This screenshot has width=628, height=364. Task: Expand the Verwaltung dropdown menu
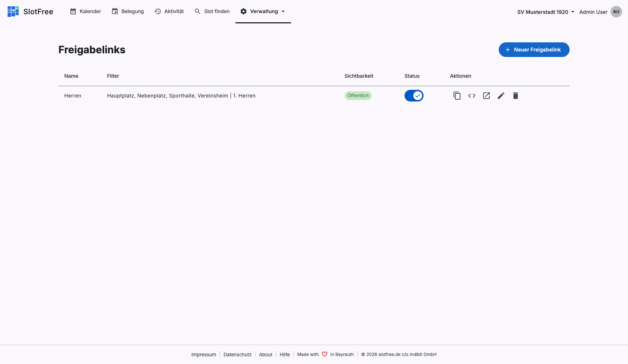click(263, 11)
